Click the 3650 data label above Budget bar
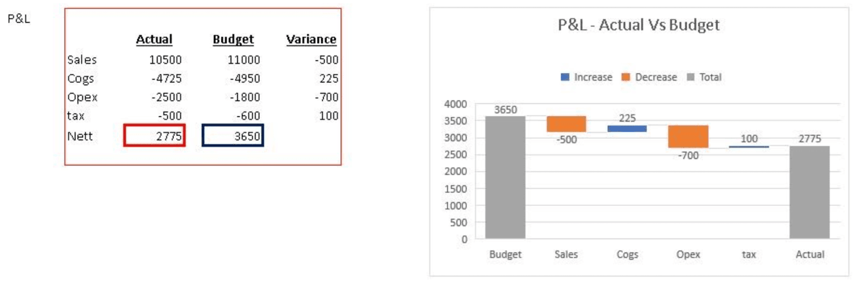Screen dimensions: 868x292 pyautogui.click(x=505, y=110)
